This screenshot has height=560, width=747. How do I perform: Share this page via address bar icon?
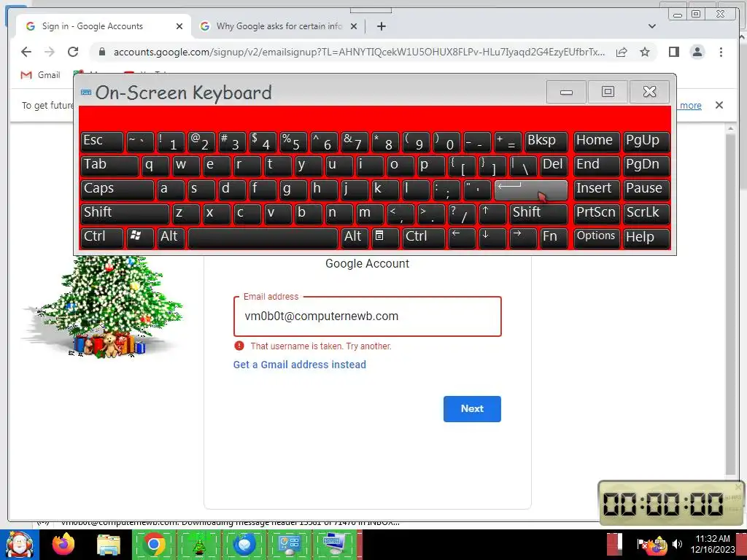(622, 52)
